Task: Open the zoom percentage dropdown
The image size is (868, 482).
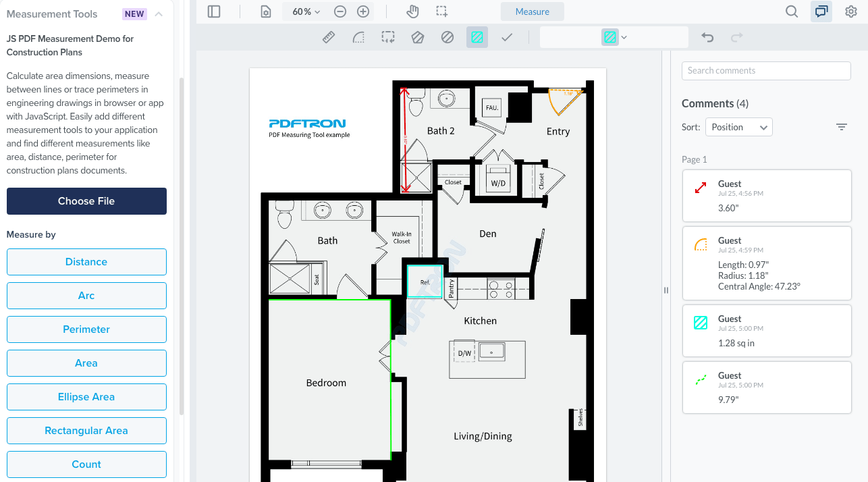Action: pos(304,11)
